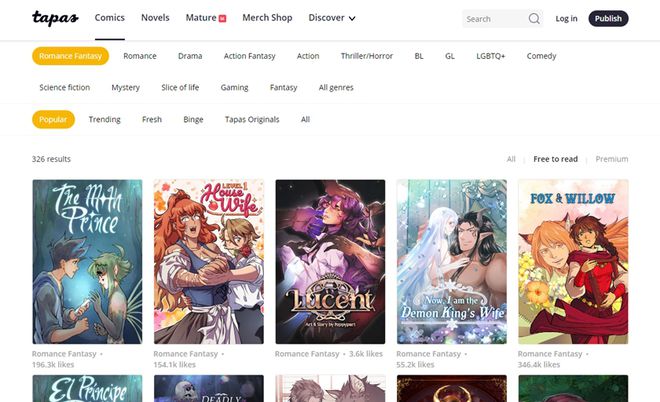
Task: Open the Merch Shop link
Action: [267, 18]
